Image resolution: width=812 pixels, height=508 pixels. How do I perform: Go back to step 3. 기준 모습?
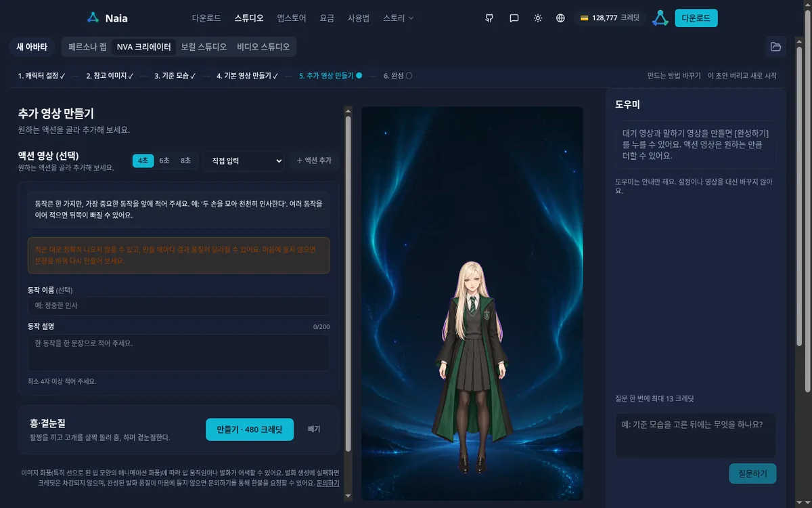175,76
